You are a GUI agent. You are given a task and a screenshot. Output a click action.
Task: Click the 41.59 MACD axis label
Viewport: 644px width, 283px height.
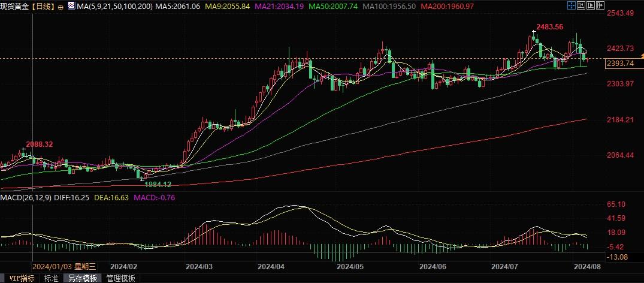[x=616, y=218]
